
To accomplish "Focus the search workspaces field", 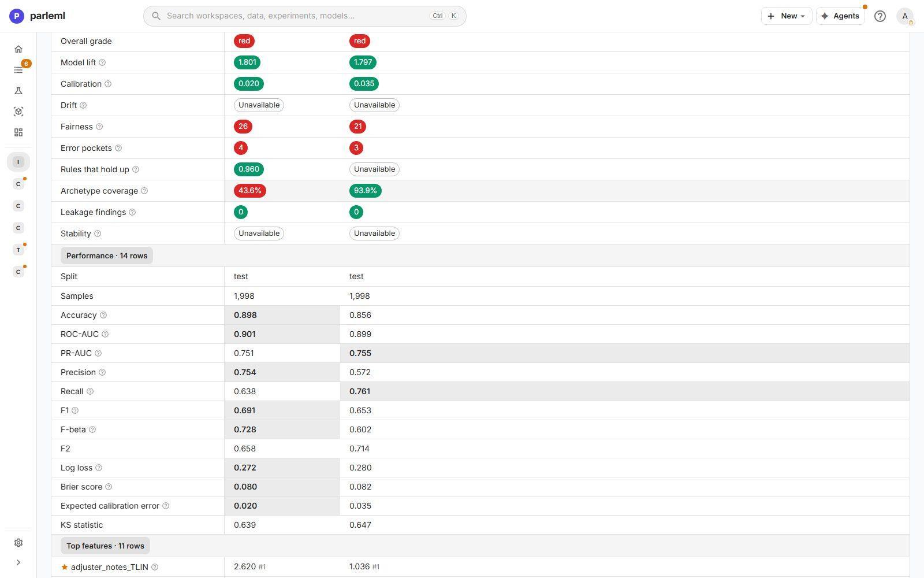I will 305,16.
